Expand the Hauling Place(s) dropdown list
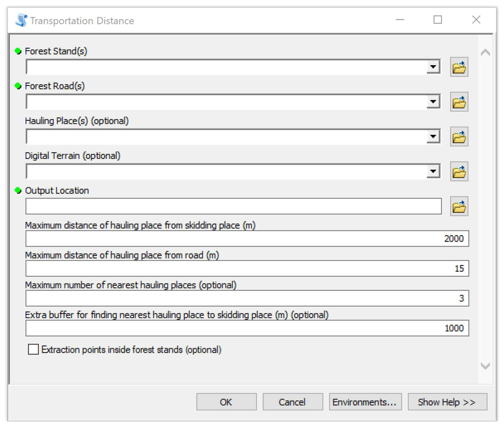 [433, 136]
